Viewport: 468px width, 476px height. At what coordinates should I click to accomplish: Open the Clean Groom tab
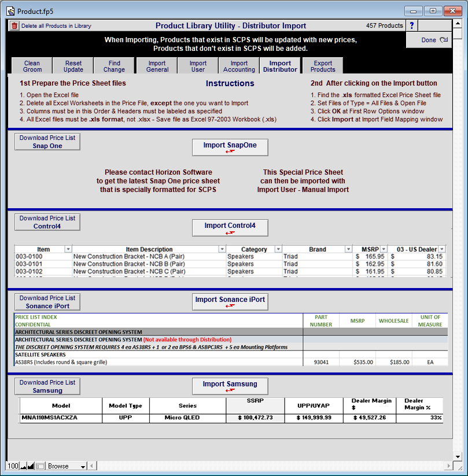click(x=32, y=66)
